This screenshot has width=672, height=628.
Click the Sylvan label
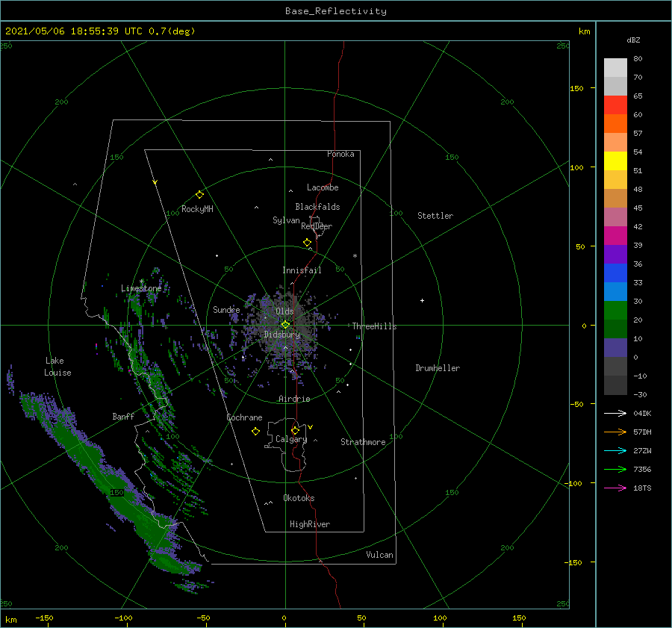tap(286, 220)
